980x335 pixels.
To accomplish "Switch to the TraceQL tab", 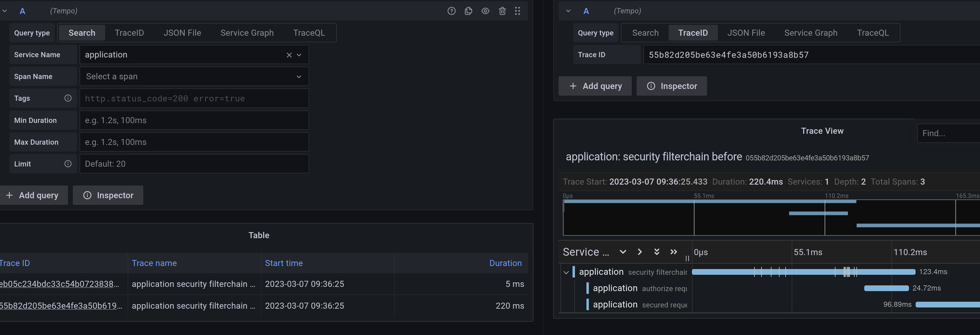I will coord(309,33).
